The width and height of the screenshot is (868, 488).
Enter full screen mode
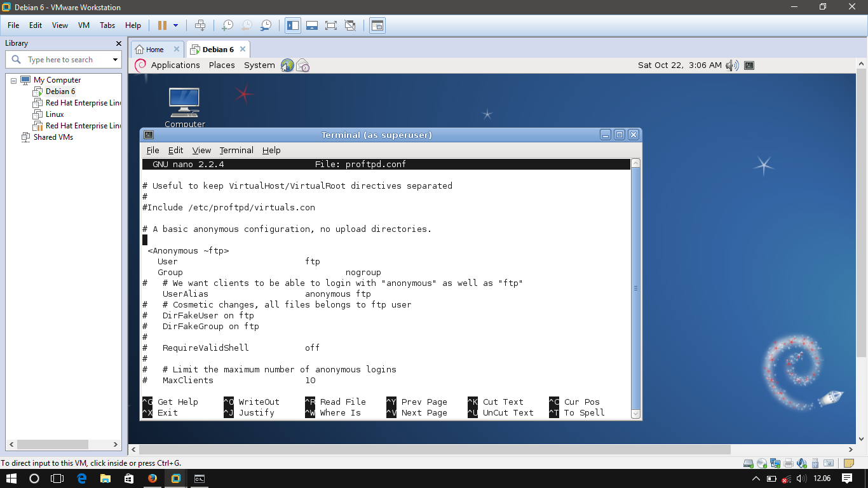(x=331, y=25)
